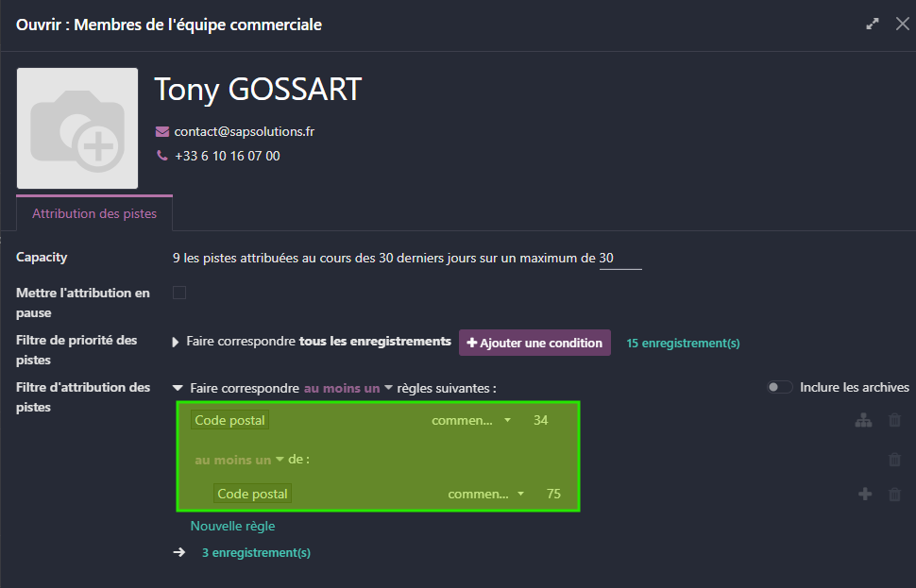Open the group hierarchy icon beside the first rule

coord(863,421)
